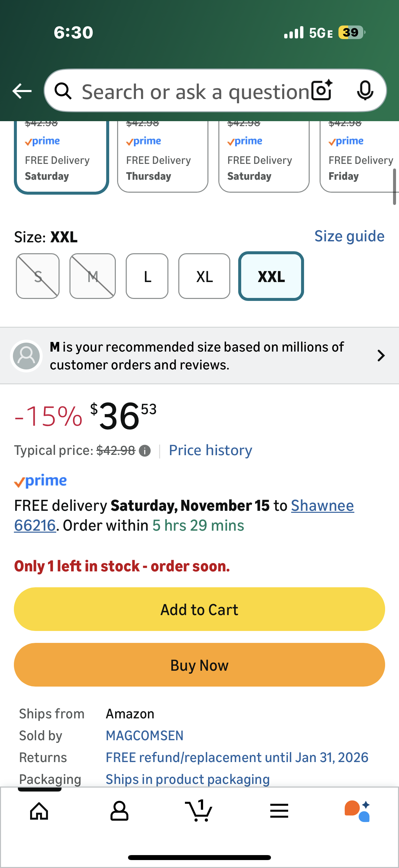View Price history link
This screenshot has height=868, width=399.
[x=210, y=451]
